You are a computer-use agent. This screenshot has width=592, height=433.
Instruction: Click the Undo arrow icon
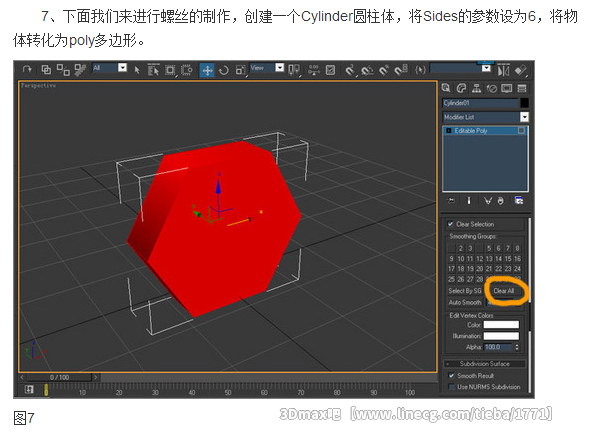[x=27, y=70]
